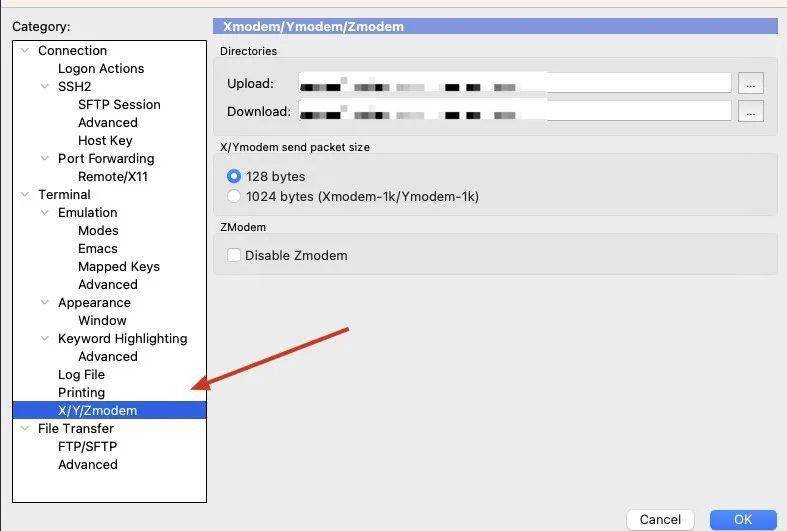
Task: Click into the Upload directory field
Action: [514, 83]
